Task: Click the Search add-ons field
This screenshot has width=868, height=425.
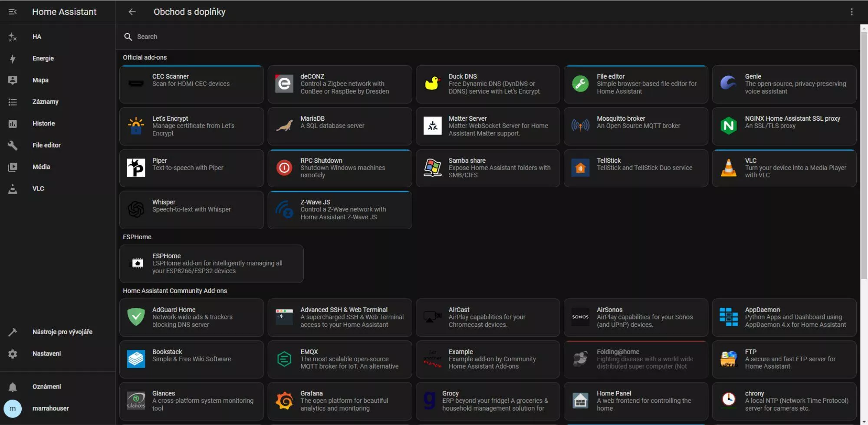Action: coord(488,37)
